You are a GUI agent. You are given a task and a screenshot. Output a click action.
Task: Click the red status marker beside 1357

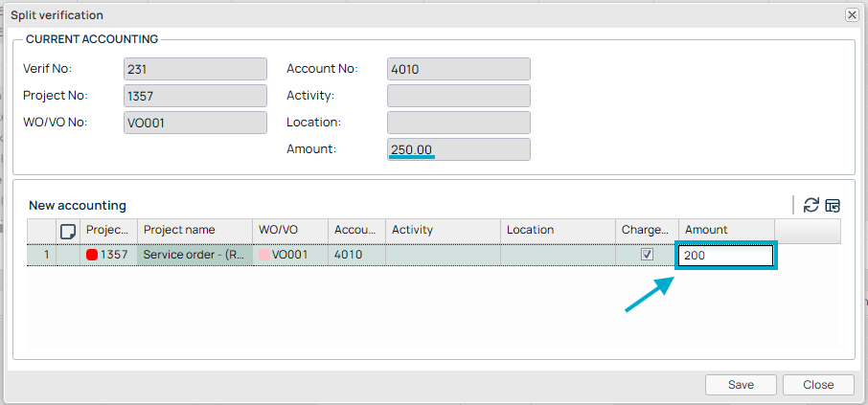click(92, 255)
